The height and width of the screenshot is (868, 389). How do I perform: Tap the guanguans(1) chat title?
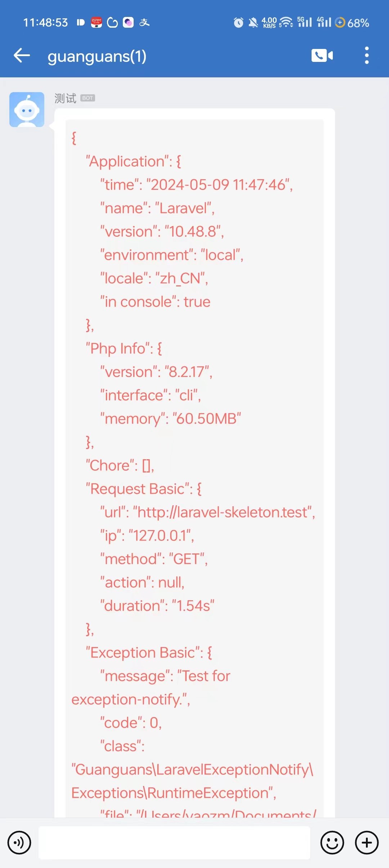97,56
